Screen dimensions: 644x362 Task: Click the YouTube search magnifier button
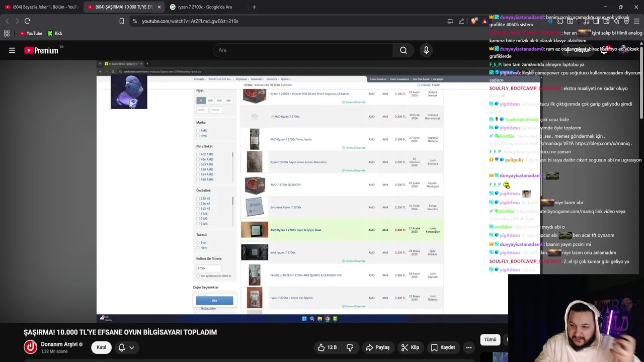(404, 50)
